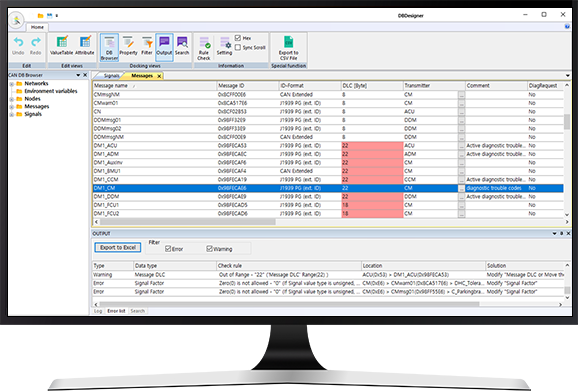Show the Property docking view

[x=128, y=46]
